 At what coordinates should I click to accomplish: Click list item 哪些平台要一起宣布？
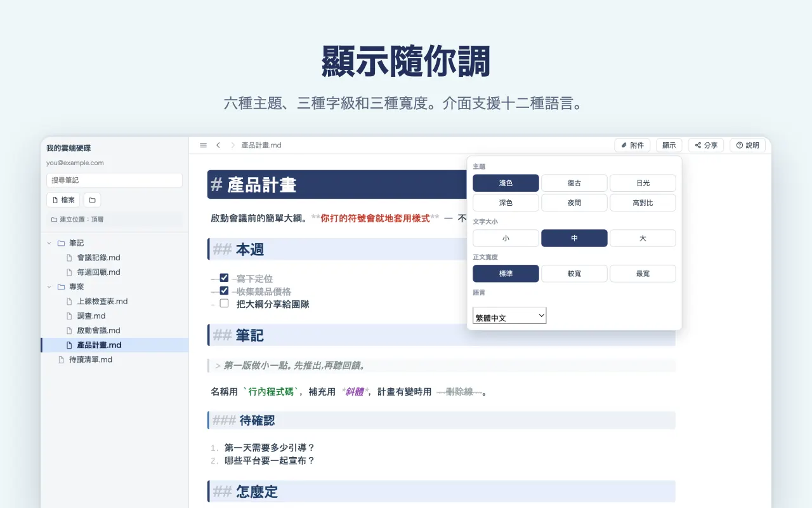point(270,461)
